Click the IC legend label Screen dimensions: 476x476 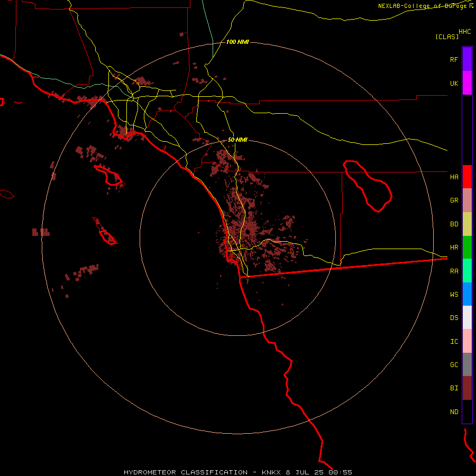pyautogui.click(x=454, y=342)
